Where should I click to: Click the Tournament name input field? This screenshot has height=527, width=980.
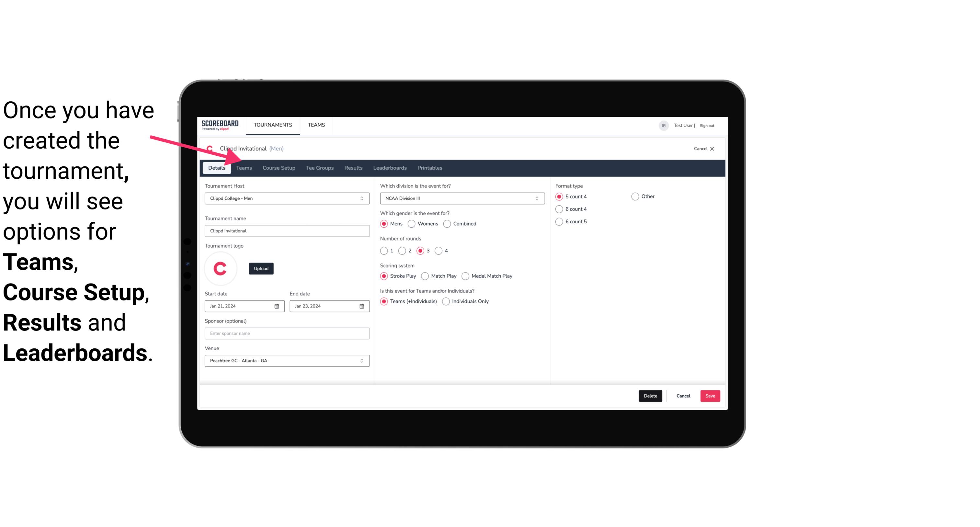287,230
